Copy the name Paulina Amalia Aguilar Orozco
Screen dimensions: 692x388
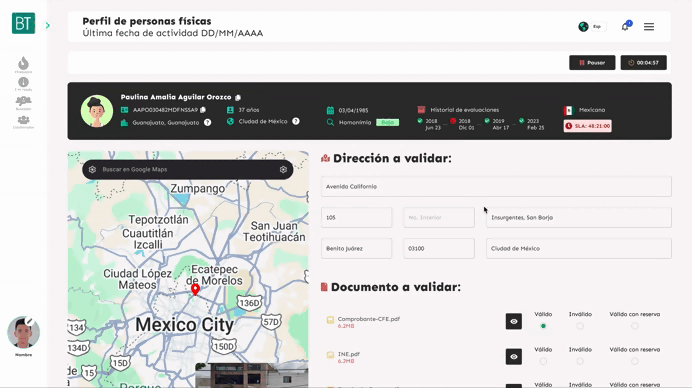click(238, 98)
